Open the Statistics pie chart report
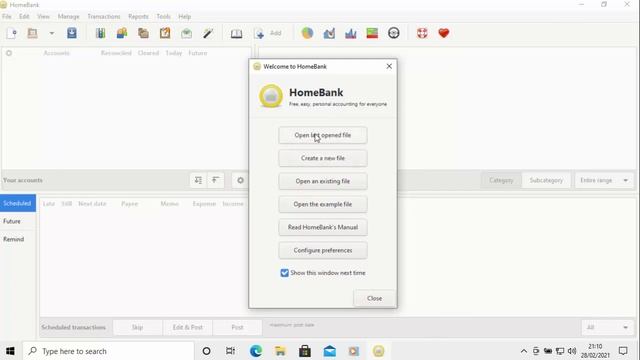Viewport: 640px width, 360px height. click(x=307, y=33)
